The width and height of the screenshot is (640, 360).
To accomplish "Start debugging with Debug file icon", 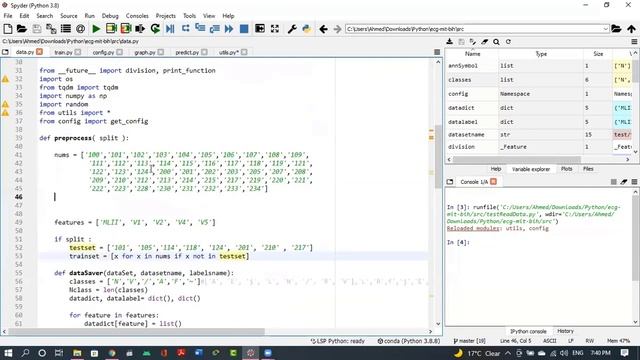I will click(170, 29).
